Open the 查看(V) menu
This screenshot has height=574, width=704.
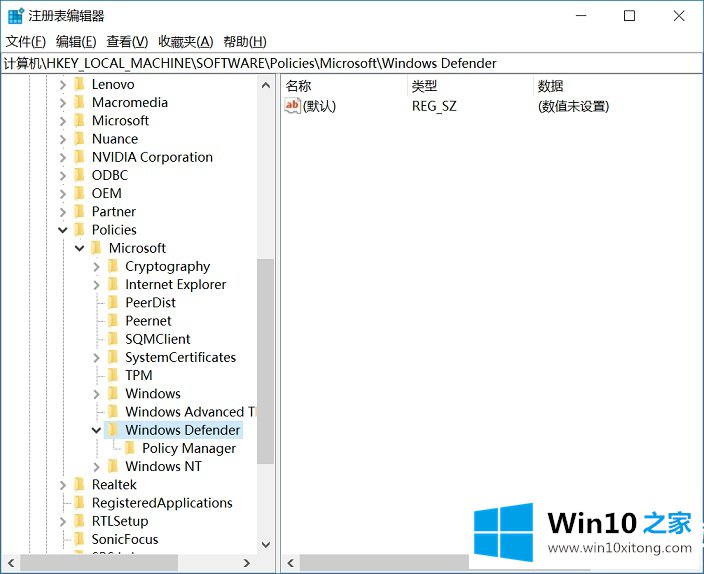pyautogui.click(x=127, y=42)
